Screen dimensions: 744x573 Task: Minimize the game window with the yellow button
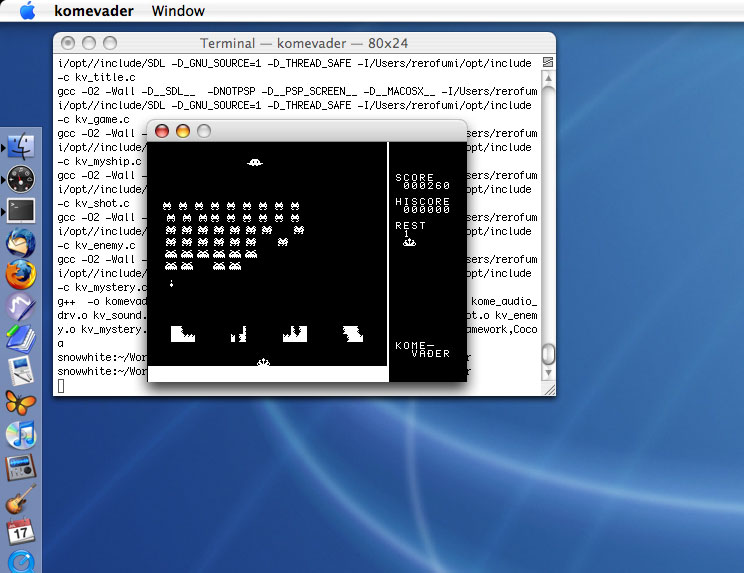[183, 131]
